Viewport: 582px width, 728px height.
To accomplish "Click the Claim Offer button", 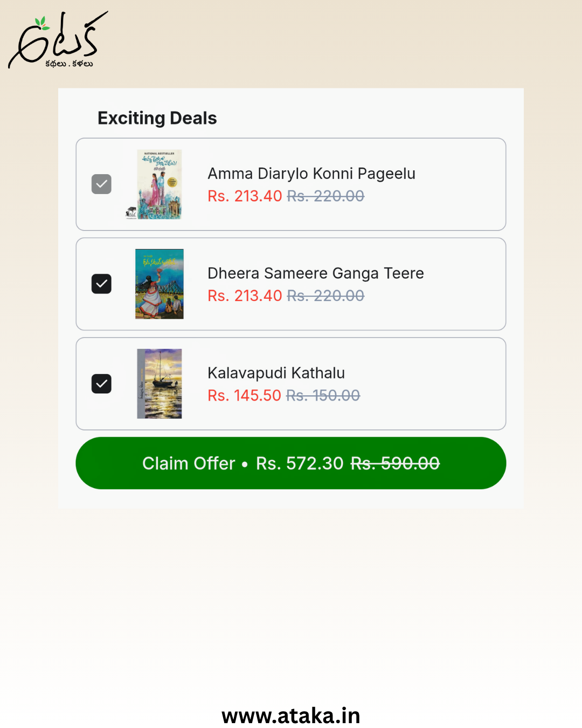I will coord(291,463).
